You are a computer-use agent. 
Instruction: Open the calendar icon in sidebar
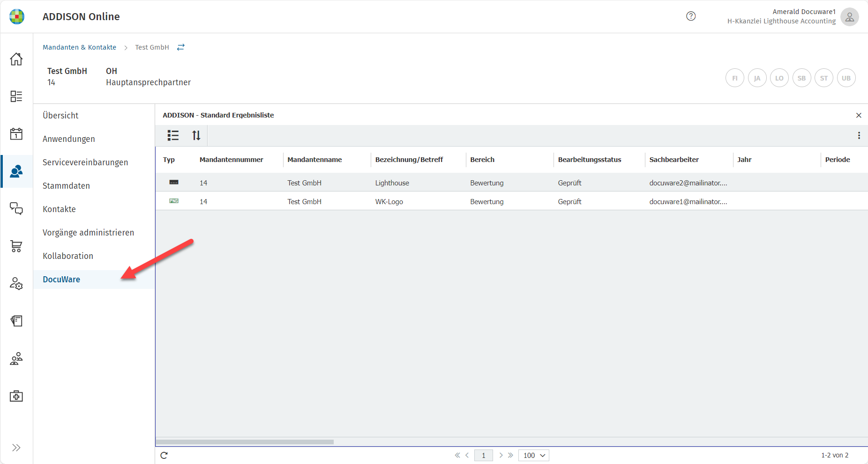pyautogui.click(x=16, y=134)
